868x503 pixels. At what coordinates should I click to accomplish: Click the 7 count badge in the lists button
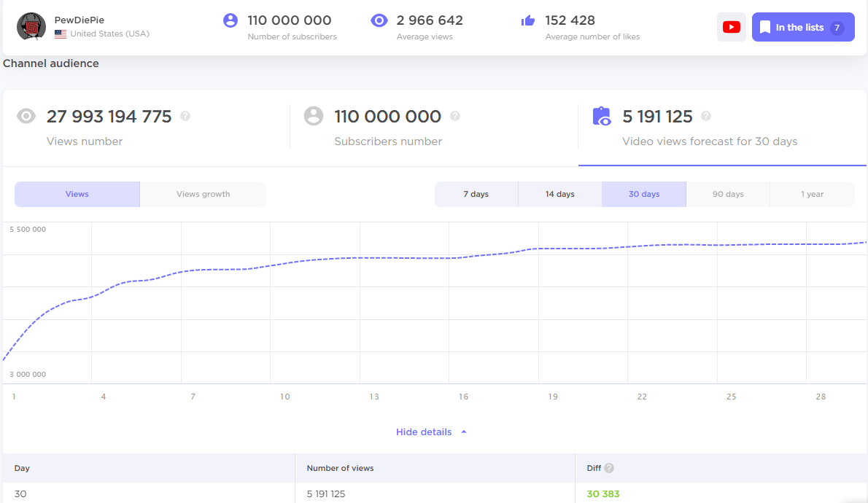837,27
